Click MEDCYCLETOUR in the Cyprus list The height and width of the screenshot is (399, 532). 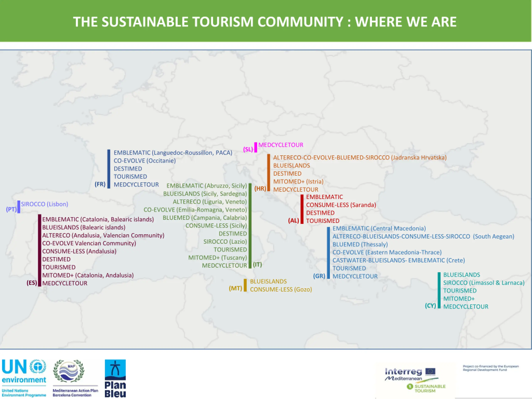coord(466,307)
